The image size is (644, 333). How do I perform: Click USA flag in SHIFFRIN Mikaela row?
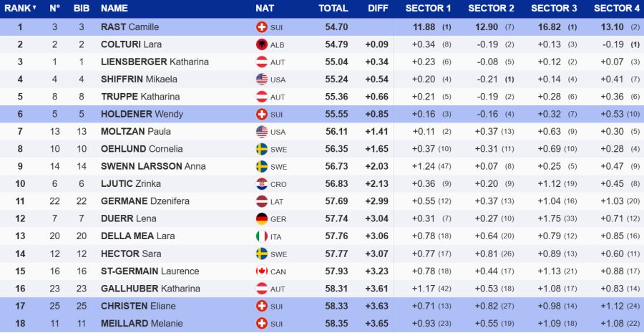261,79
